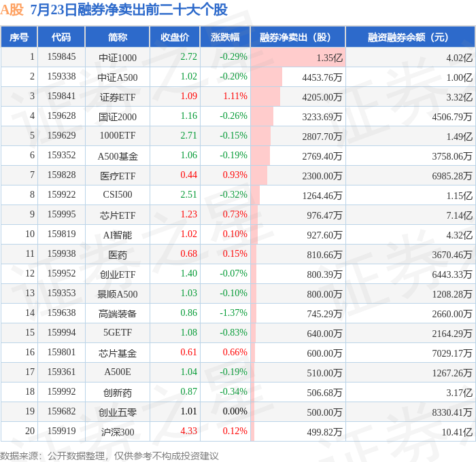Image resolution: width=476 pixels, height=462 pixels.
Task: Click the value 927.60万
Action: click(x=324, y=235)
